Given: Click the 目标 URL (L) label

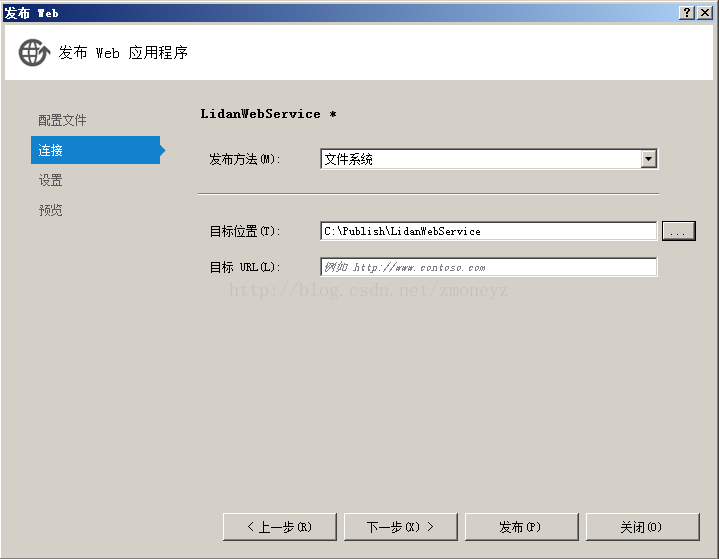Looking at the screenshot, I should (x=244, y=267).
